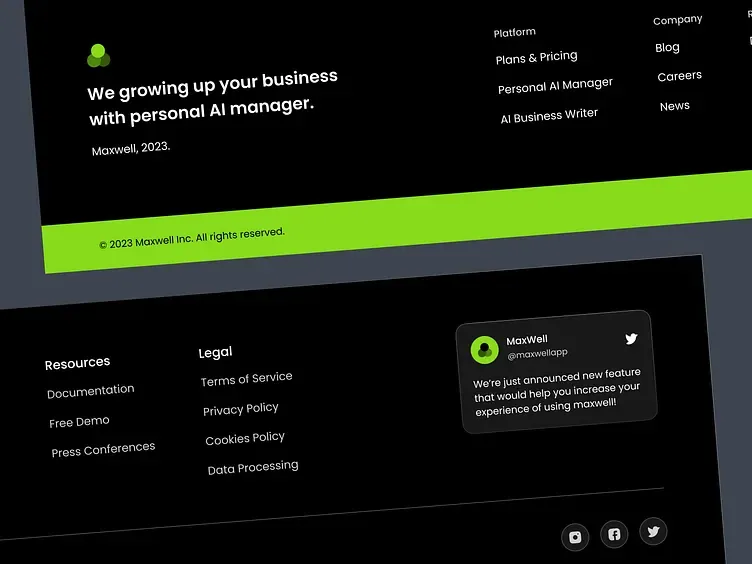Open the AI Business Writer link
This screenshot has width=752, height=564.
coord(549,116)
